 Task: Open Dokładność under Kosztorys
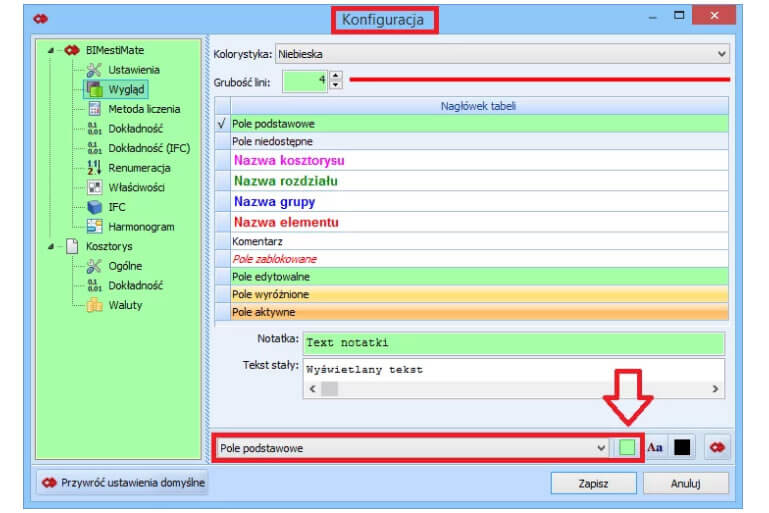tap(135, 285)
